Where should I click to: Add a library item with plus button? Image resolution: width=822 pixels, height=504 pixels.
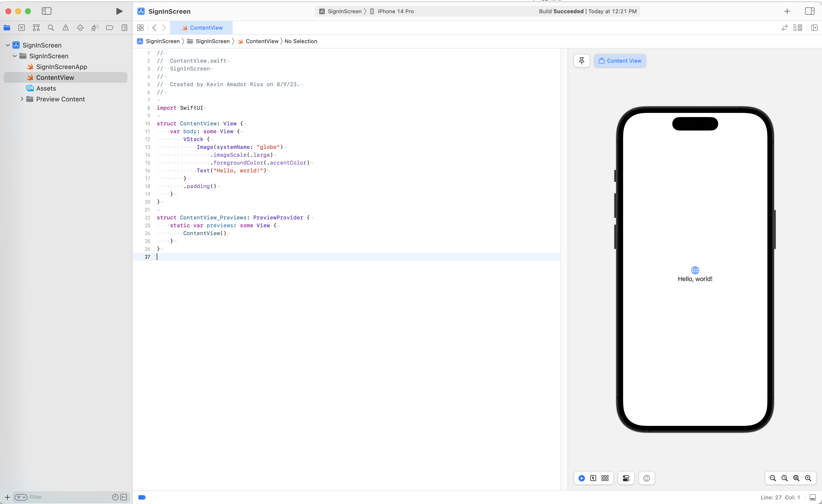click(787, 11)
